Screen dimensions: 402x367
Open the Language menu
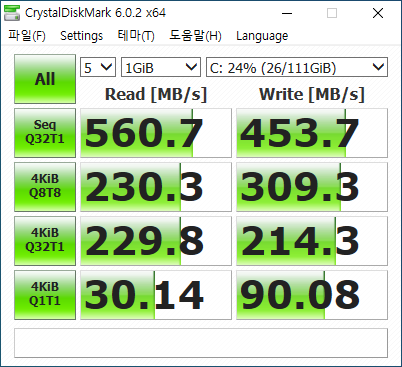pyautogui.click(x=262, y=35)
